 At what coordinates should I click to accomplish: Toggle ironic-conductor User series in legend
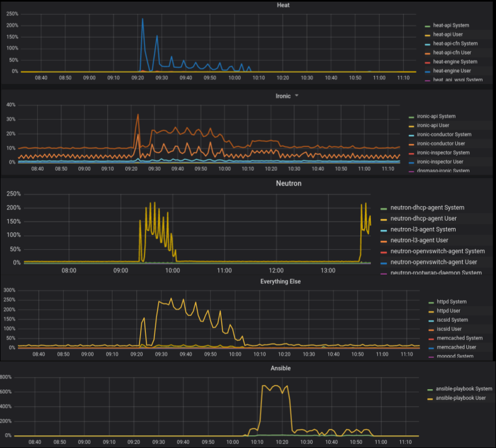tap(441, 144)
